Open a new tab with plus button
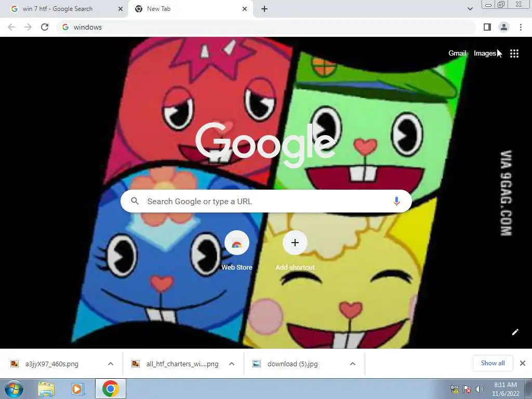 click(x=264, y=9)
